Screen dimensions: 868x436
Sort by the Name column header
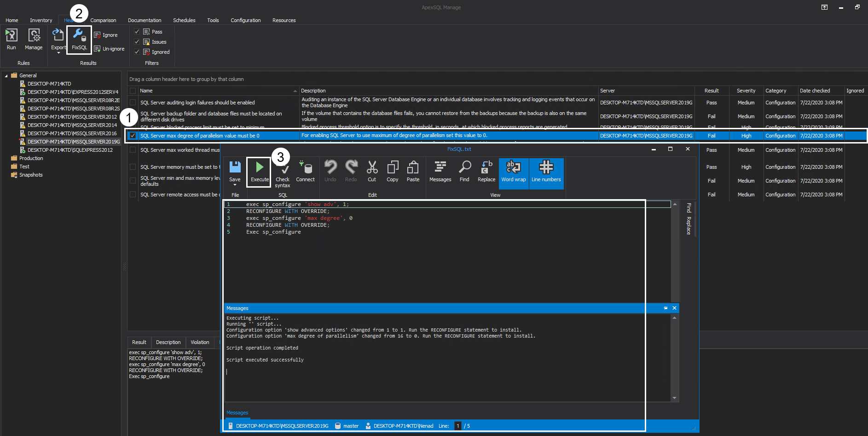tap(218, 91)
